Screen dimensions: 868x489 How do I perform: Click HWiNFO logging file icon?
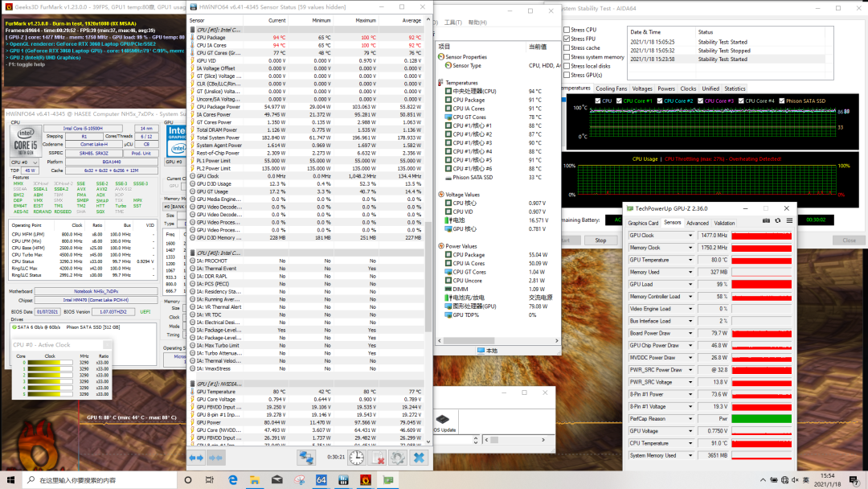[377, 457]
